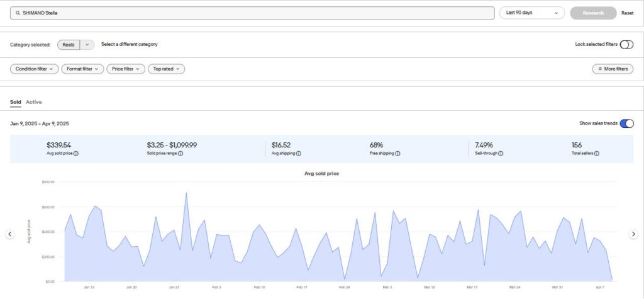This screenshot has height=299, width=644.
Task: Open info icon for Free shipping
Action: [x=397, y=154]
